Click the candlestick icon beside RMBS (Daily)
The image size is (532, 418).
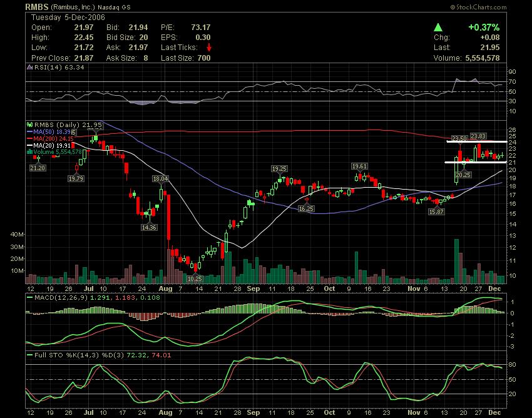click(x=29, y=125)
